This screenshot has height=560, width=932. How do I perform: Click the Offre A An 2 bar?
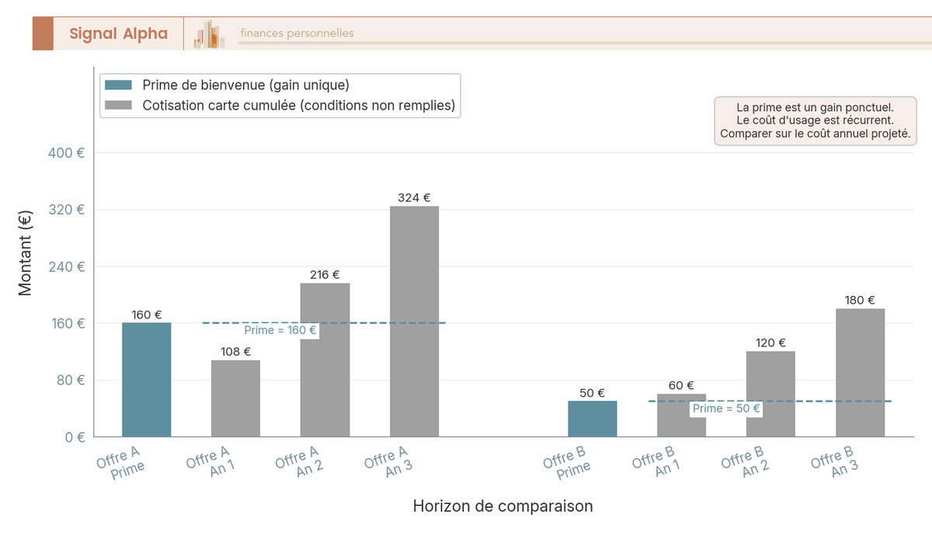click(x=325, y=360)
